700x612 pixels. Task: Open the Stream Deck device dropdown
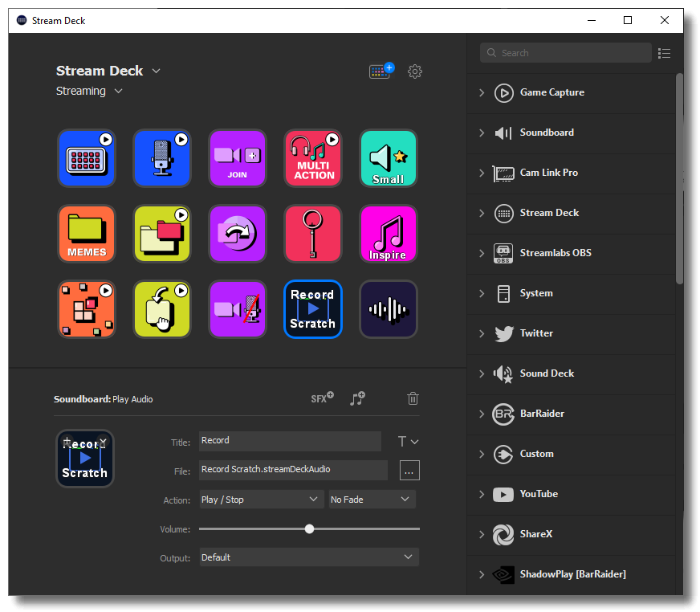(x=156, y=71)
